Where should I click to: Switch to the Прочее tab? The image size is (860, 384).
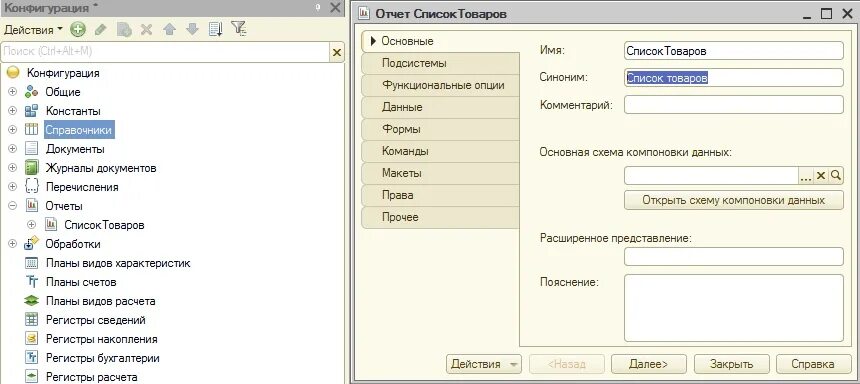pos(440,217)
